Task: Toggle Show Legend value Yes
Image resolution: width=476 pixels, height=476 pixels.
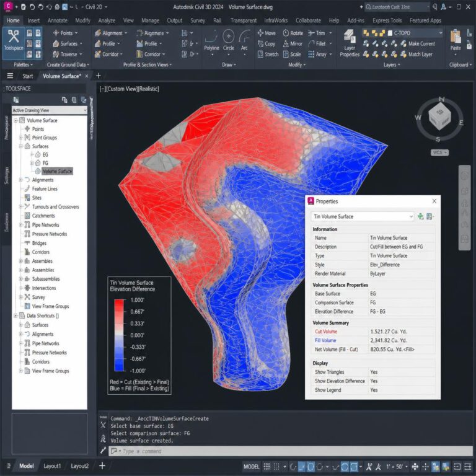Action: pyautogui.click(x=374, y=390)
